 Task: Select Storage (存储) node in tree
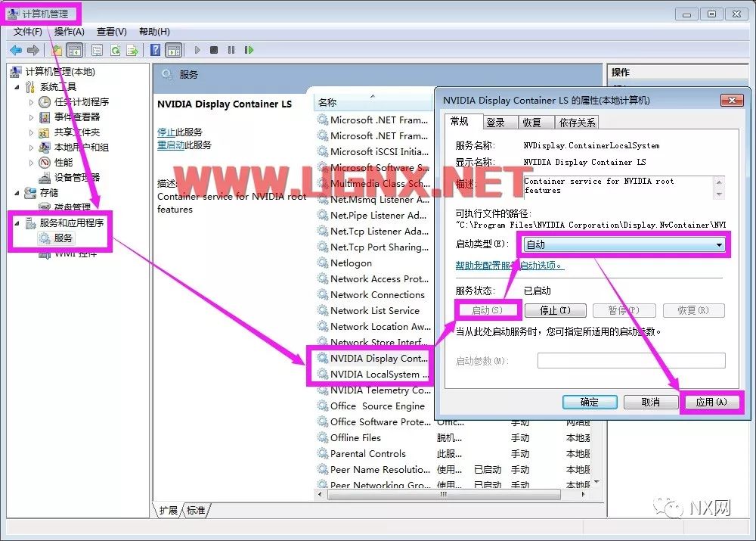(48, 192)
